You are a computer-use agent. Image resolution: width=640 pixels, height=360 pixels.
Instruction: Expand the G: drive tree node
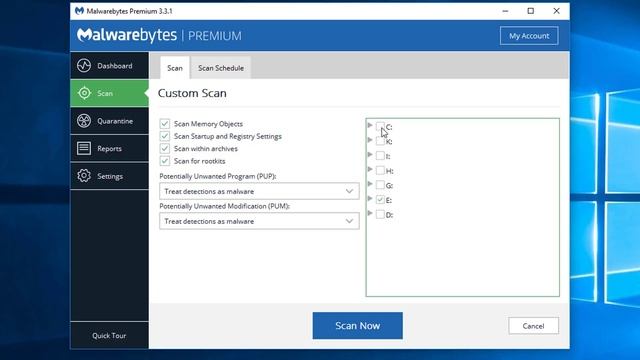[x=370, y=184]
